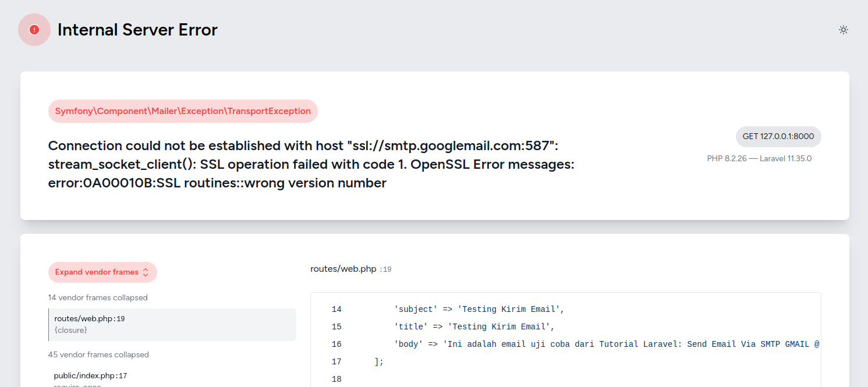Click the GET 127.0.0.1:8000 request badge
Viewport: 868px width, 387px height.
(778, 136)
